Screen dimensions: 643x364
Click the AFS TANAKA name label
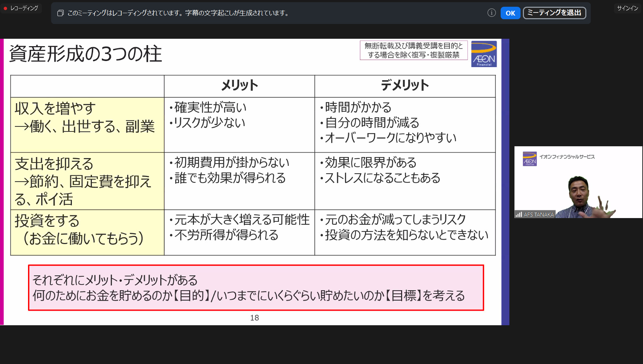(538, 214)
